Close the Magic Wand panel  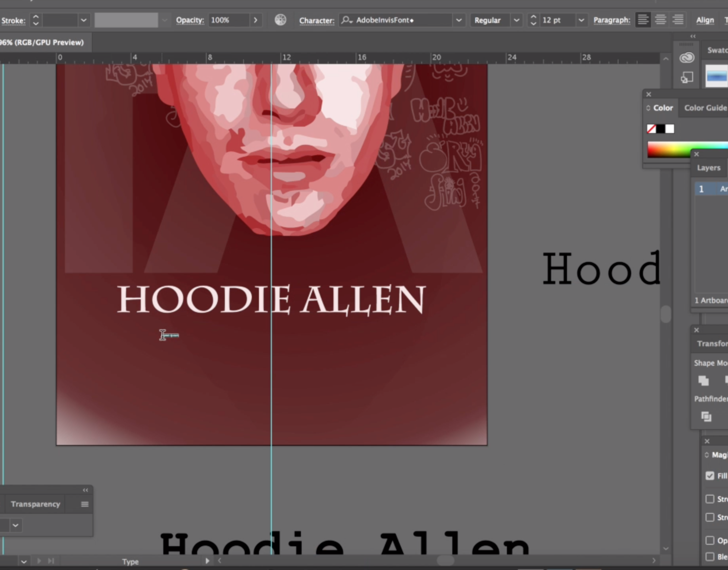[707, 441]
